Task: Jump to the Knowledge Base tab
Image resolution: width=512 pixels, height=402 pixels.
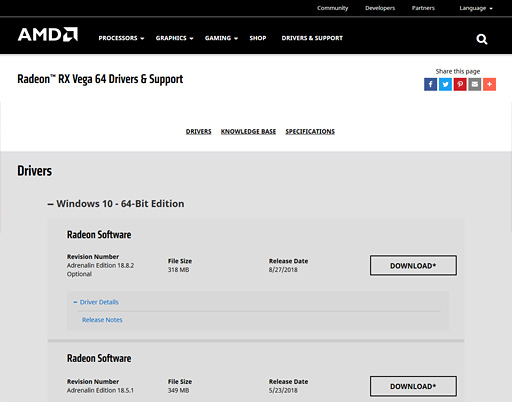Action: click(248, 131)
